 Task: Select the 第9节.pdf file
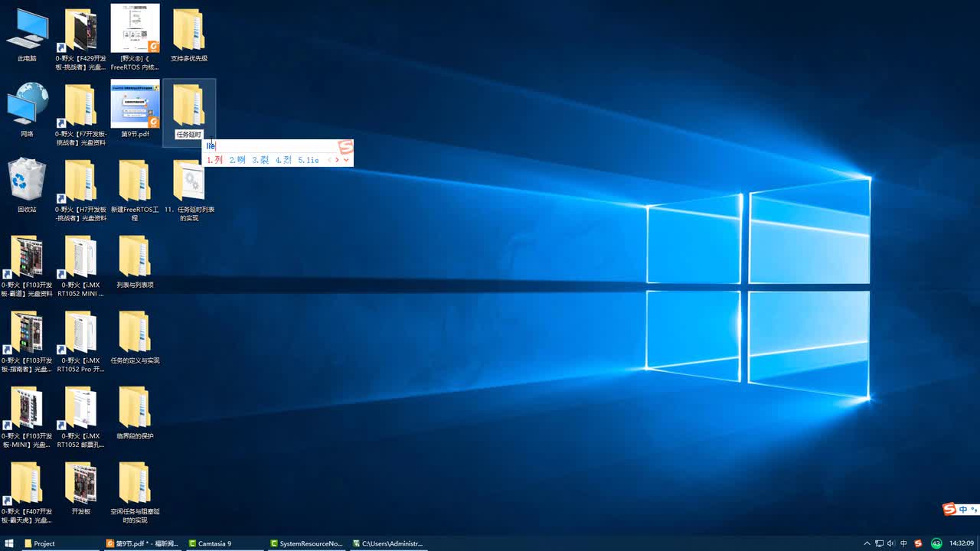click(135, 109)
